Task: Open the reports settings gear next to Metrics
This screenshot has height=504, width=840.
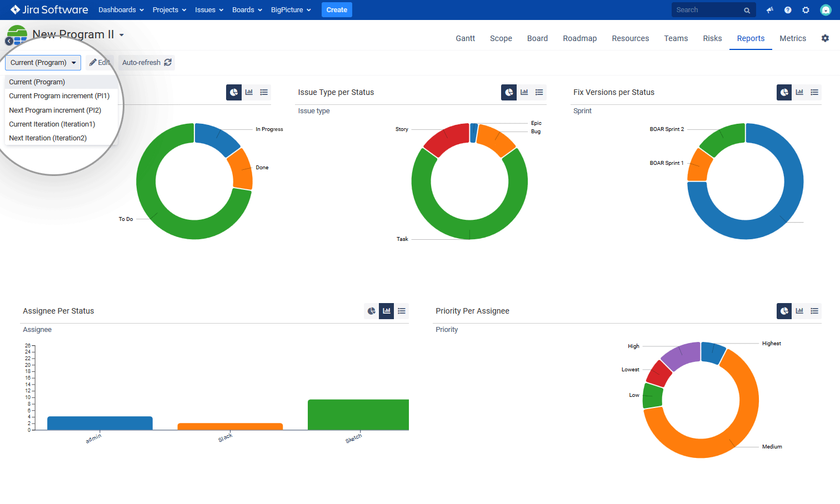Action: coord(825,38)
